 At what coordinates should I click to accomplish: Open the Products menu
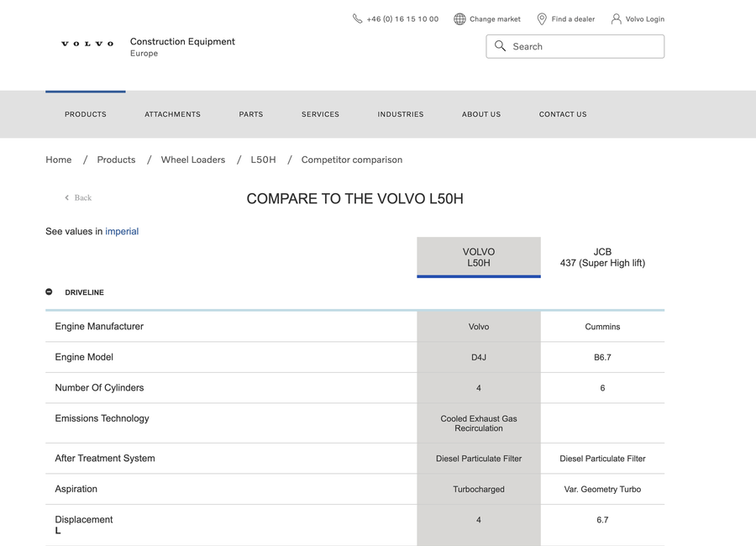86,114
